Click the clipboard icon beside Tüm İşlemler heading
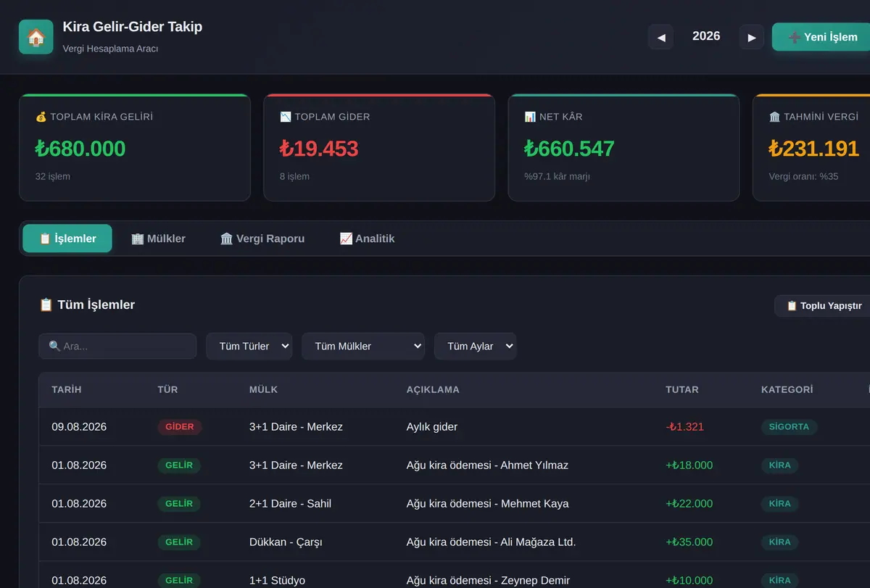The width and height of the screenshot is (870, 588). [46, 305]
